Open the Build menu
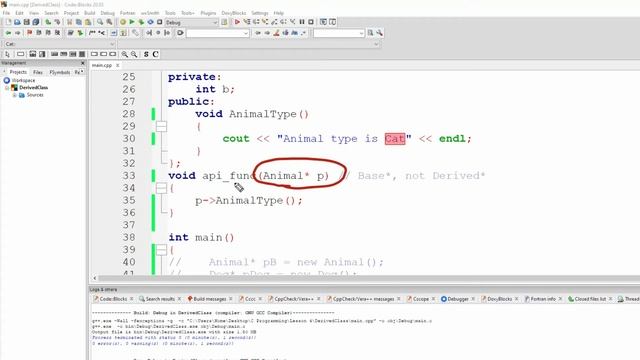640x360 pixels. click(x=89, y=13)
